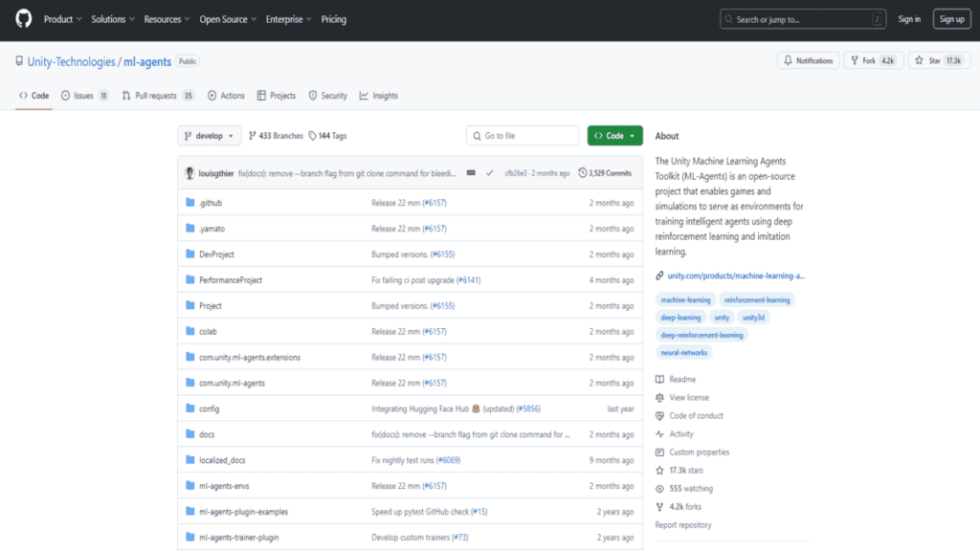Expand commit message ellipsis icon
Viewport: 980px width, 551px height.
471,173
